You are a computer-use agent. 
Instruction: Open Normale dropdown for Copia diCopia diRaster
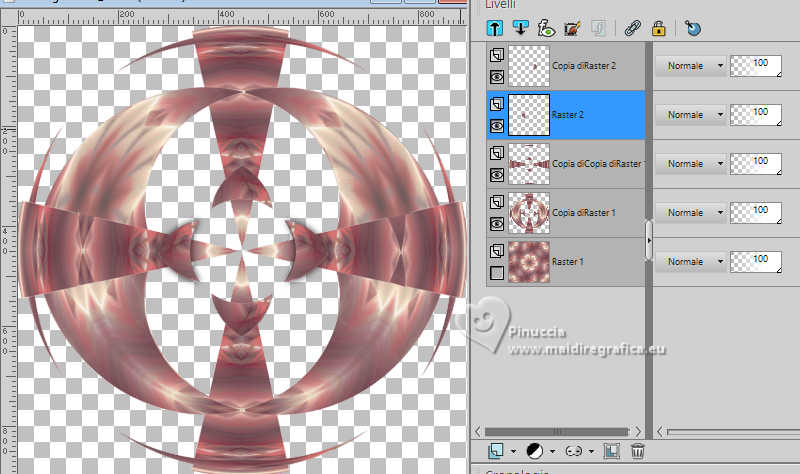[691, 164]
